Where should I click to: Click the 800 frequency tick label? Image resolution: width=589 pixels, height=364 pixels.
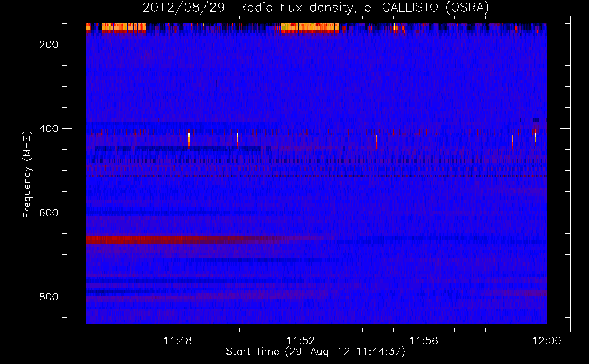coord(49,297)
